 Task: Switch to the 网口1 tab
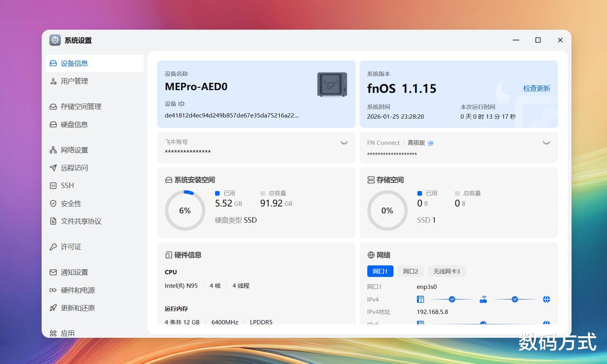pyautogui.click(x=380, y=271)
